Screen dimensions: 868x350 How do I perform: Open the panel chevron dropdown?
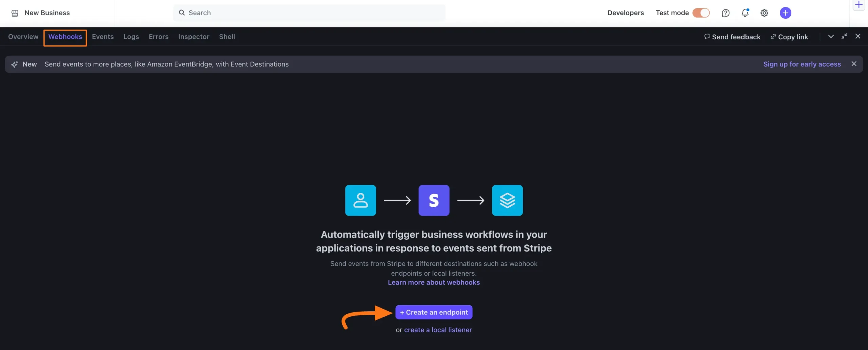(x=831, y=36)
